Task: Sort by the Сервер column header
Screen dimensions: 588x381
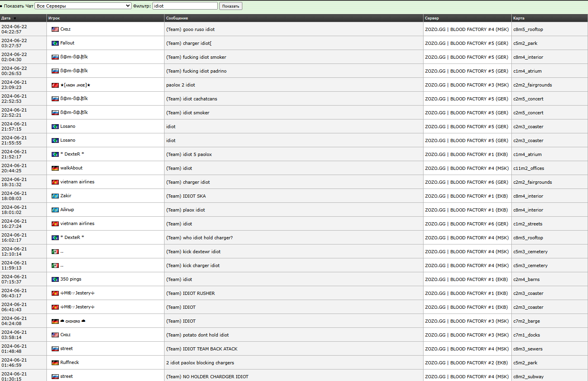Action: 431,18
